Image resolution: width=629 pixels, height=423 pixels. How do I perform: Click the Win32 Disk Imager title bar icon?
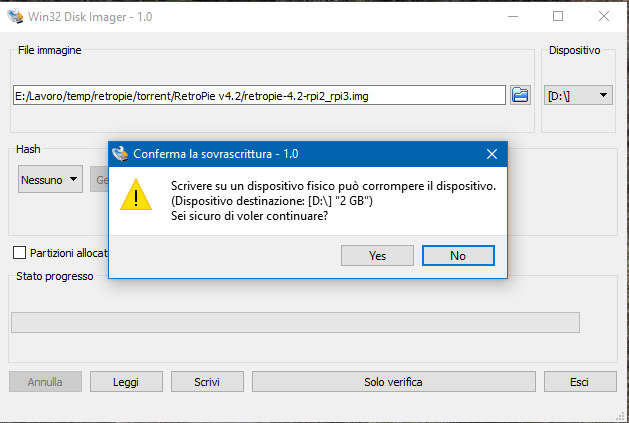pyautogui.click(x=13, y=16)
